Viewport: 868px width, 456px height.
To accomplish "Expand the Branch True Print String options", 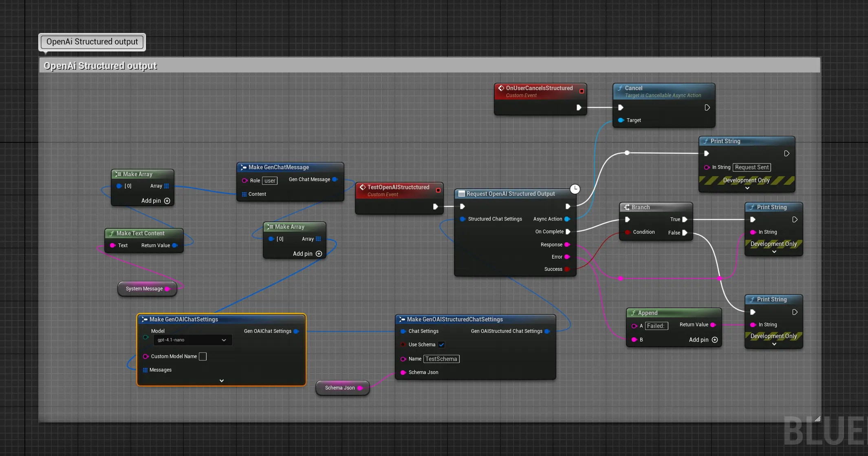I will point(774,252).
